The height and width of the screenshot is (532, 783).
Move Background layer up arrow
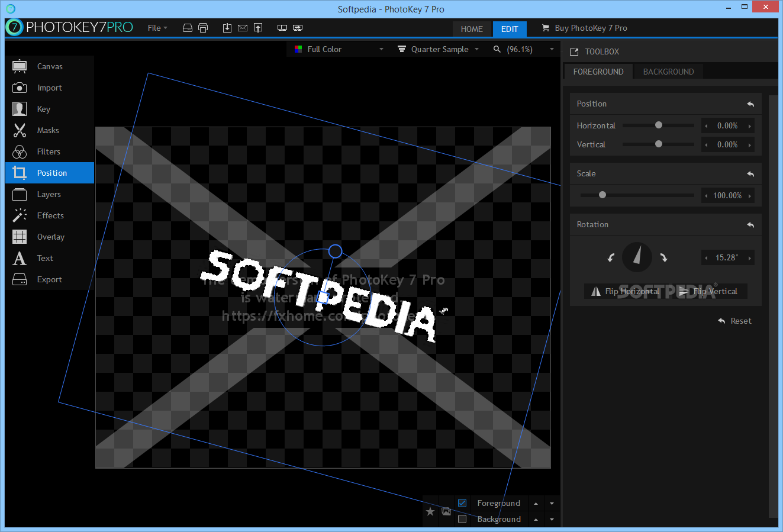point(536,520)
